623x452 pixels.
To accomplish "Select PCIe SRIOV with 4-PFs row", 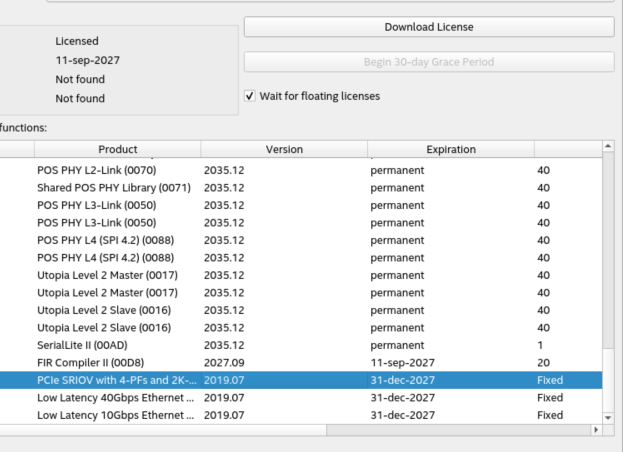I will pyautogui.click(x=115, y=380).
